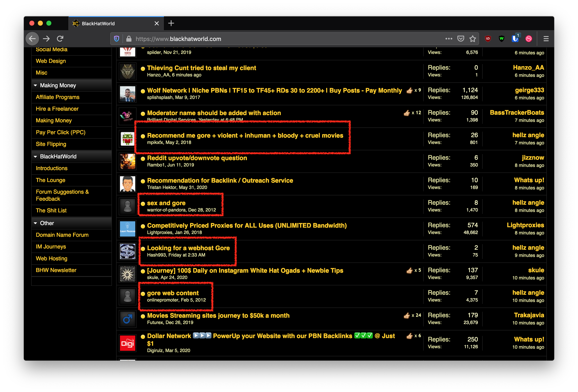
Task: Select the BlackHatWorld browser tab
Action: point(116,23)
